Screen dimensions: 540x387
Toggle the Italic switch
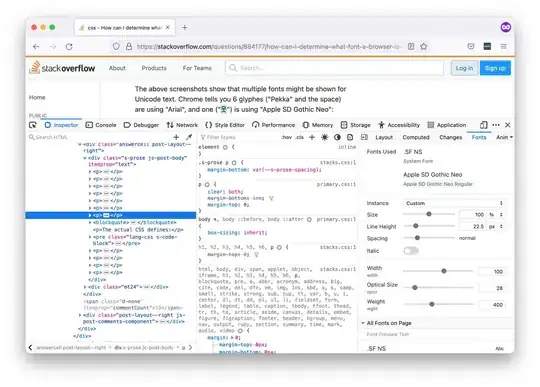point(411,251)
